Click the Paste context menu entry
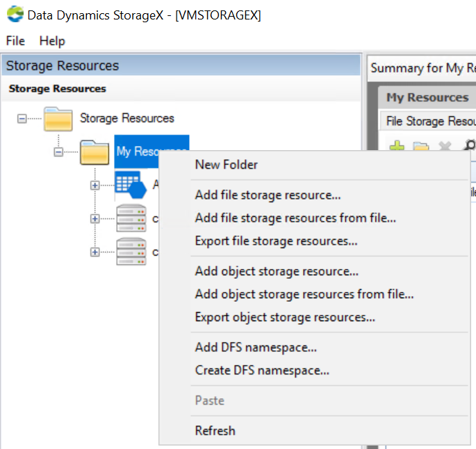This screenshot has width=476, height=449. tap(315, 401)
